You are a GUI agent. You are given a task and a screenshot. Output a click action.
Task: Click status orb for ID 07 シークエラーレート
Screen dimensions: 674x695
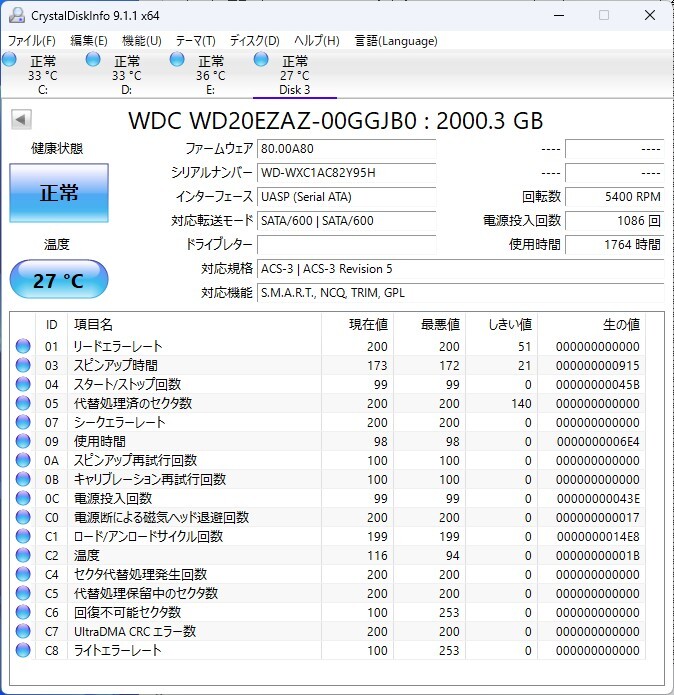coord(23,422)
